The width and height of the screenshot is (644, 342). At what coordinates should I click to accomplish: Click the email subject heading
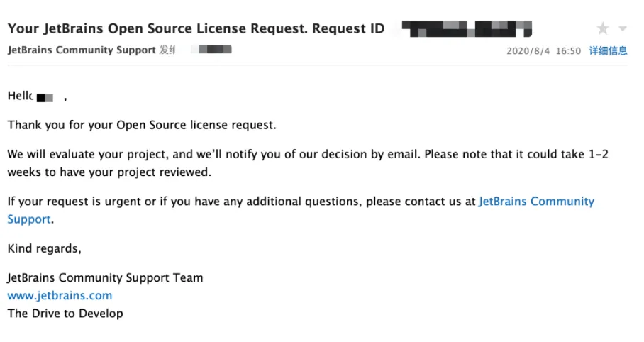point(196,29)
